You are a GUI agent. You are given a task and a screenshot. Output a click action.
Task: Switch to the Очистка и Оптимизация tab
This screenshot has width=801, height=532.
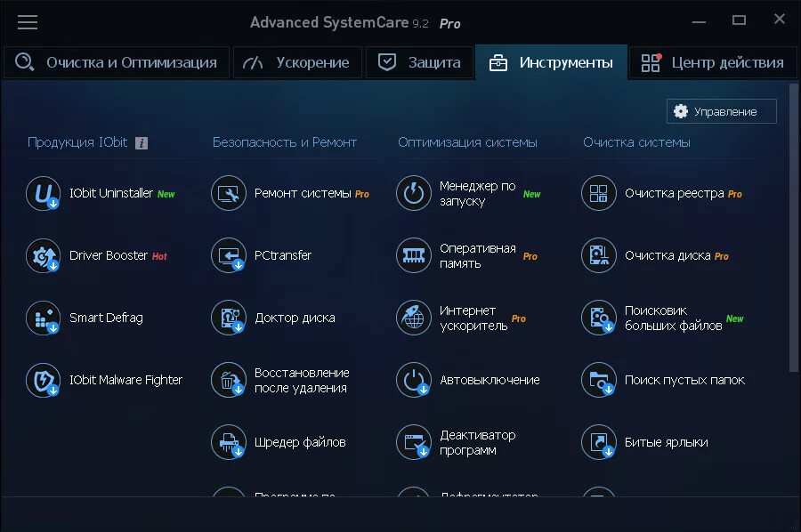pyautogui.click(x=117, y=62)
